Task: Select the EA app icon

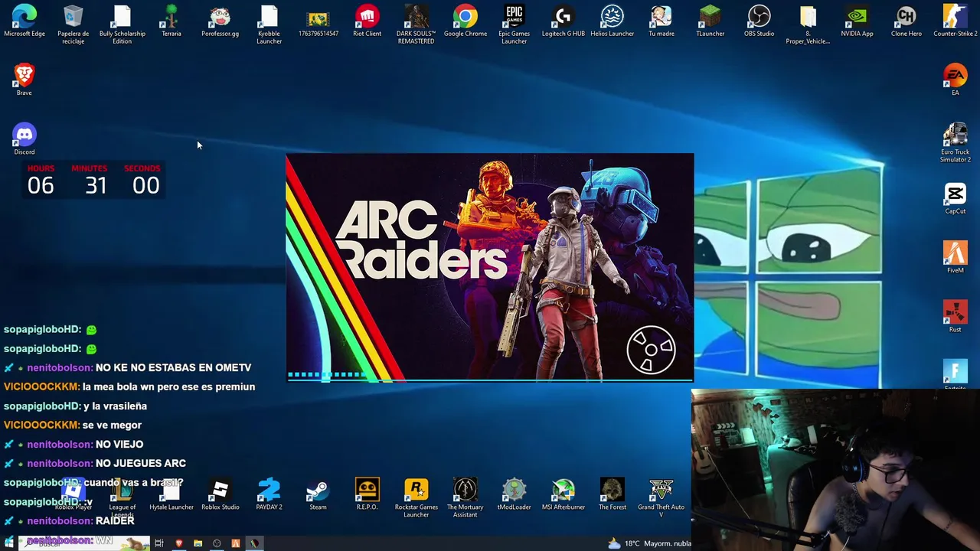Action: (x=955, y=80)
